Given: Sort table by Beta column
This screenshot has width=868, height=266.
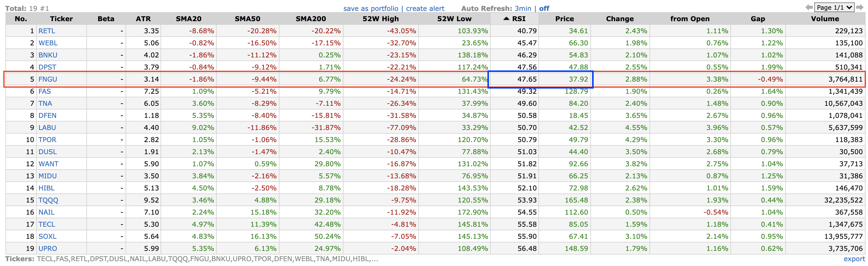Looking at the screenshot, I should (106, 19).
